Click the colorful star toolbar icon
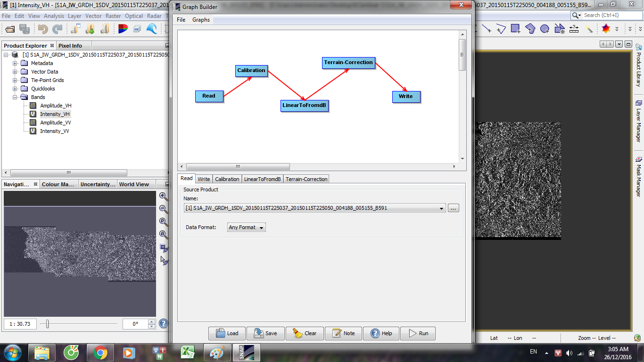644x362 pixels. [606, 29]
